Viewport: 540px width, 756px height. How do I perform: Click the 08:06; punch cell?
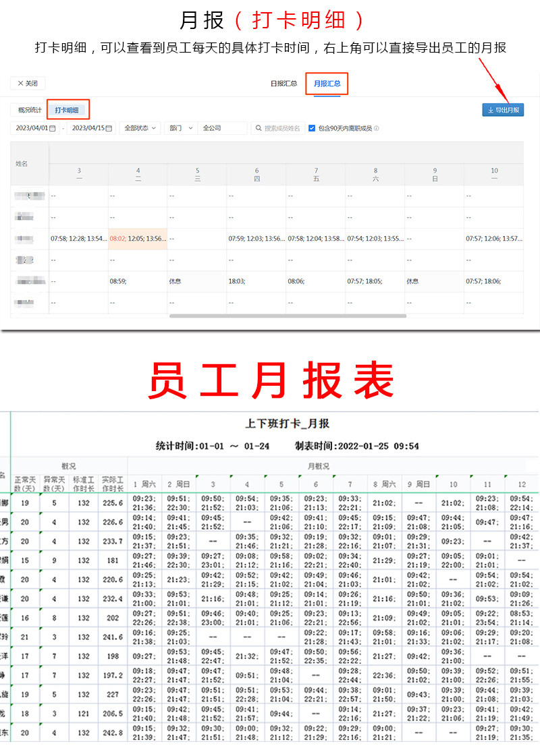pyautogui.click(x=316, y=281)
